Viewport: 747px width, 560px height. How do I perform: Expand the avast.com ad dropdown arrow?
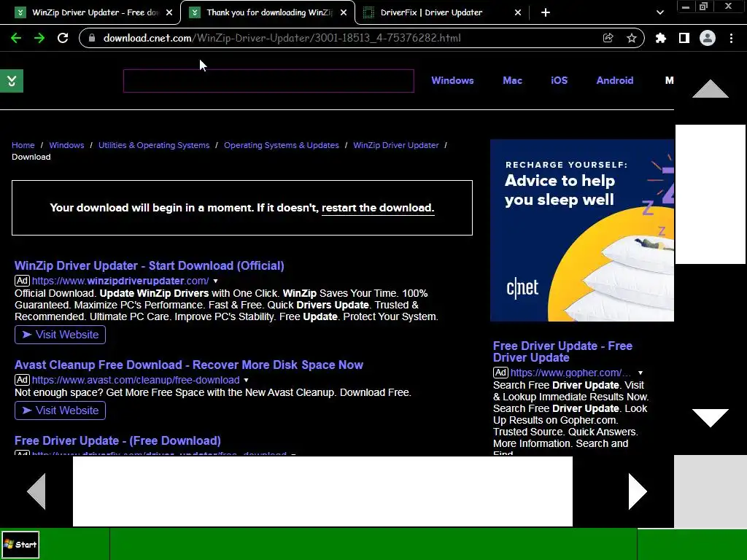(246, 380)
